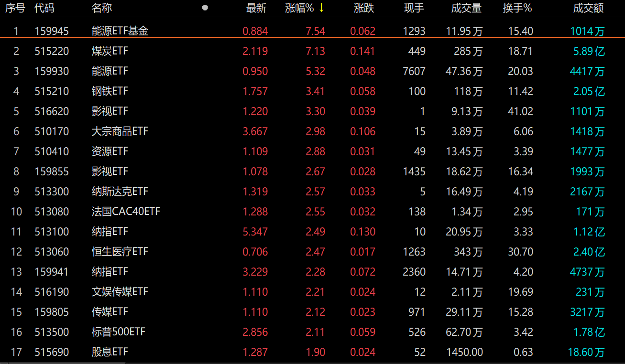The height and width of the screenshot is (364, 625).
Task: Select the 文娱传媒ETF row name
Action: 120,292
